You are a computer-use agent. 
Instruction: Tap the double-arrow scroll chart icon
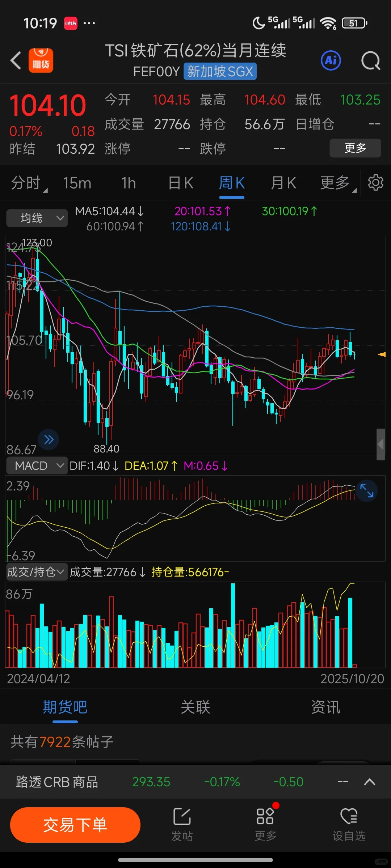pyautogui.click(x=49, y=439)
